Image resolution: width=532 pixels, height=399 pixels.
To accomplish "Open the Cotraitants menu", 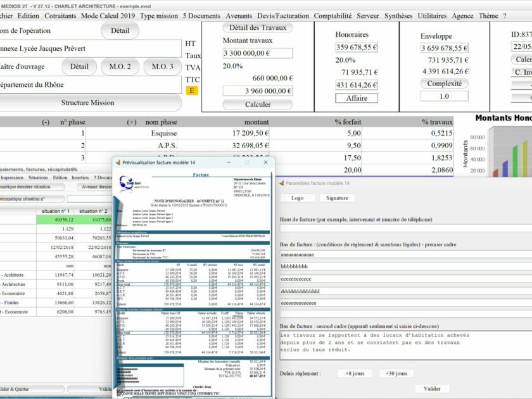I will 60,16.
